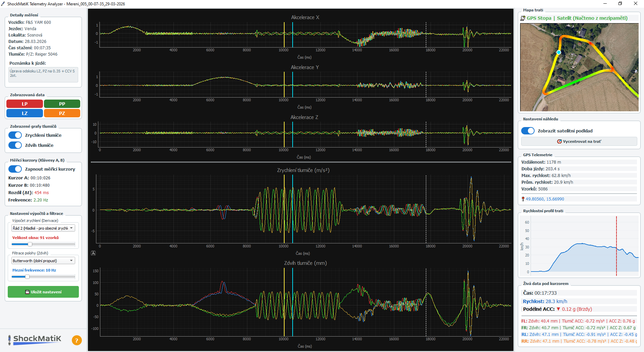Click the blue position marker on the map
Screen dimensions: 644x352
pos(559,52)
